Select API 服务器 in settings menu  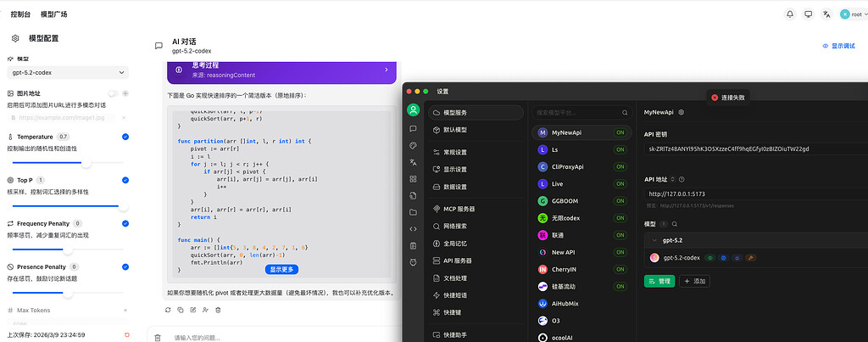tap(476, 261)
